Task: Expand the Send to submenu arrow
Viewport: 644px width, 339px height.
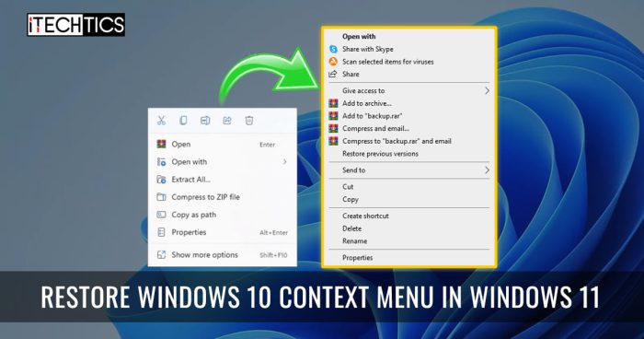Action: click(x=487, y=169)
